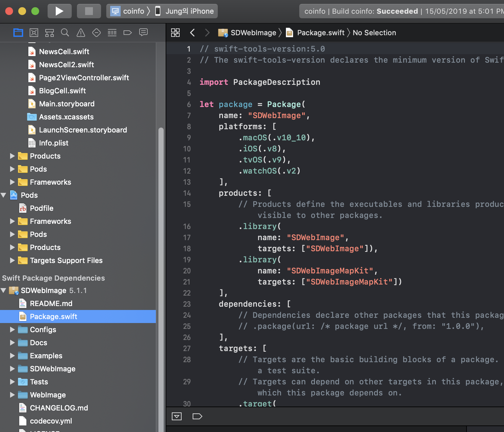The image size is (504, 432).
Task: Expand the WebImage folder
Action: 12,395
